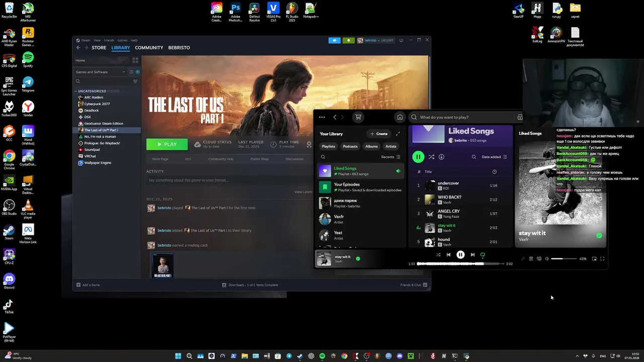Pause Liked Songs with the green button

(418, 157)
